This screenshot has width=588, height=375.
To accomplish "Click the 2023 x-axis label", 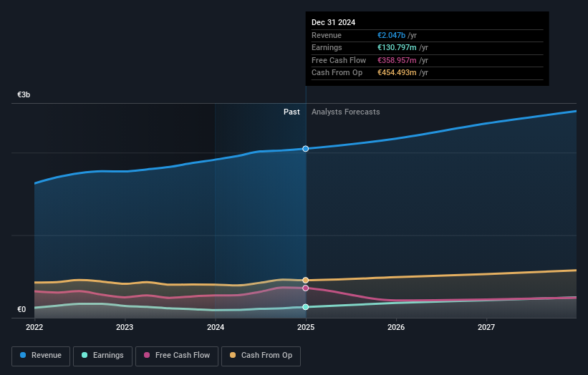I will pyautogui.click(x=125, y=328).
